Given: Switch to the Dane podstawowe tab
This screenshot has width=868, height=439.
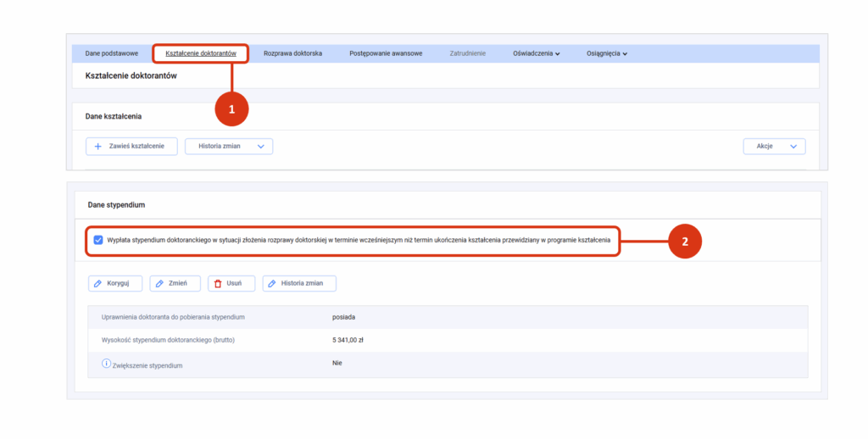Looking at the screenshot, I should pyautogui.click(x=111, y=53).
